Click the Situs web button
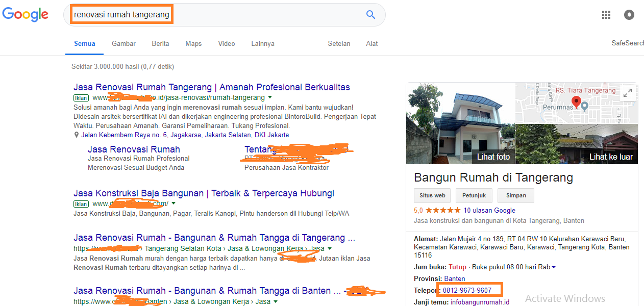 pos(433,195)
